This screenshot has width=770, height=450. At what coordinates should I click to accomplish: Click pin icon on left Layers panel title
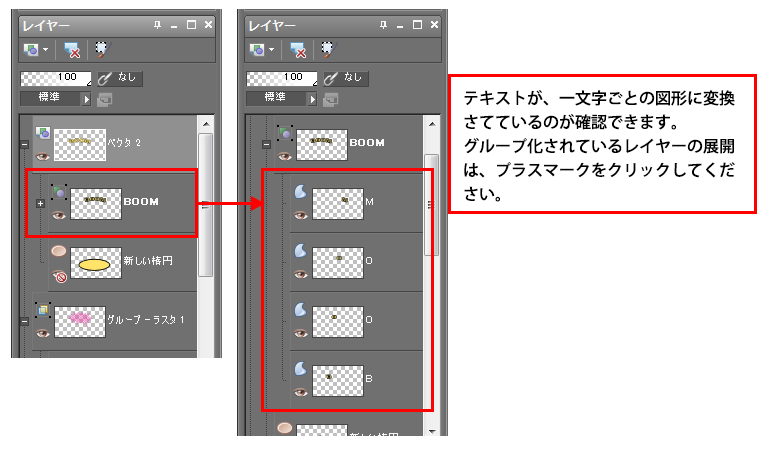pos(157,25)
